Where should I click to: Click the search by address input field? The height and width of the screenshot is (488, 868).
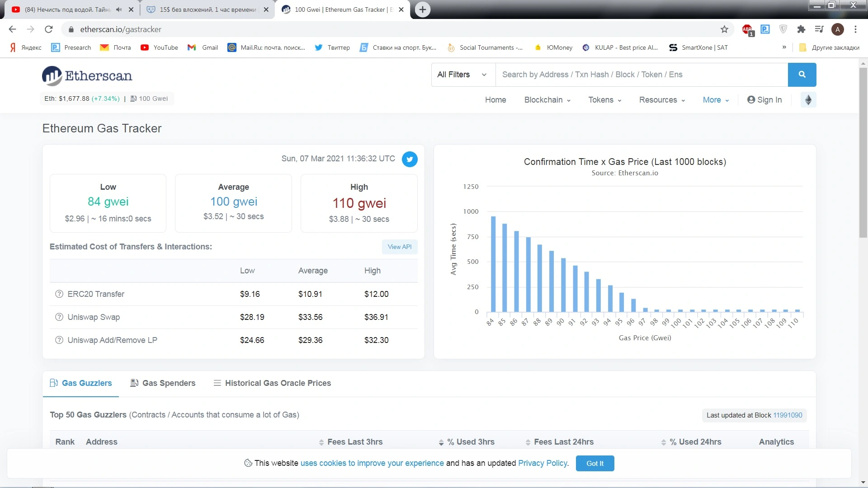[642, 75]
